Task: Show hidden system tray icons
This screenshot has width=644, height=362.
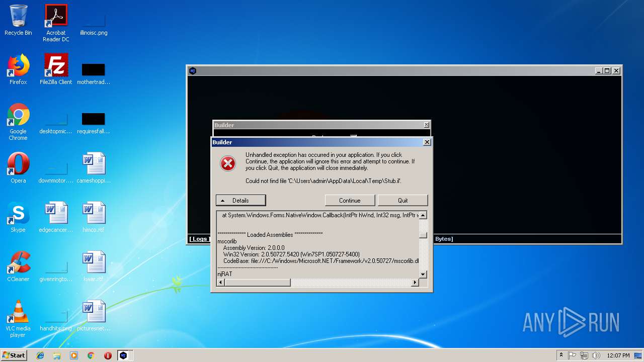Action: [561, 355]
